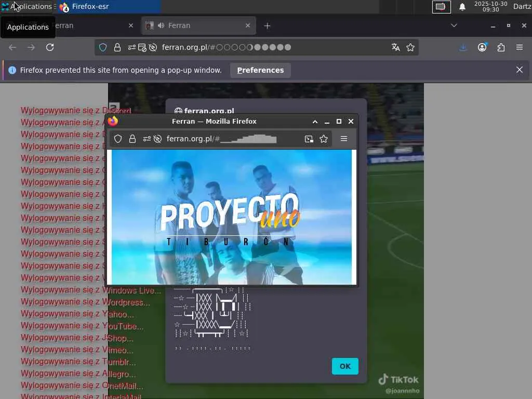The width and height of the screenshot is (532, 399).
Task: Open site permissions icon in main address bar
Action: 131,47
